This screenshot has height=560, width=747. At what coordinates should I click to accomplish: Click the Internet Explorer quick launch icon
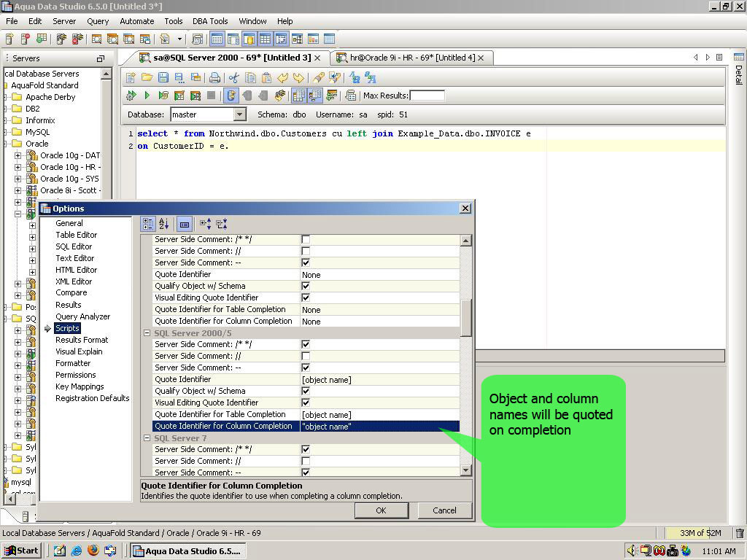click(x=76, y=551)
